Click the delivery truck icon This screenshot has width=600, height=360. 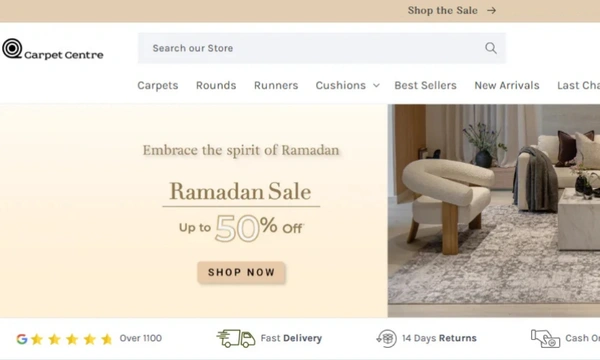(x=236, y=338)
